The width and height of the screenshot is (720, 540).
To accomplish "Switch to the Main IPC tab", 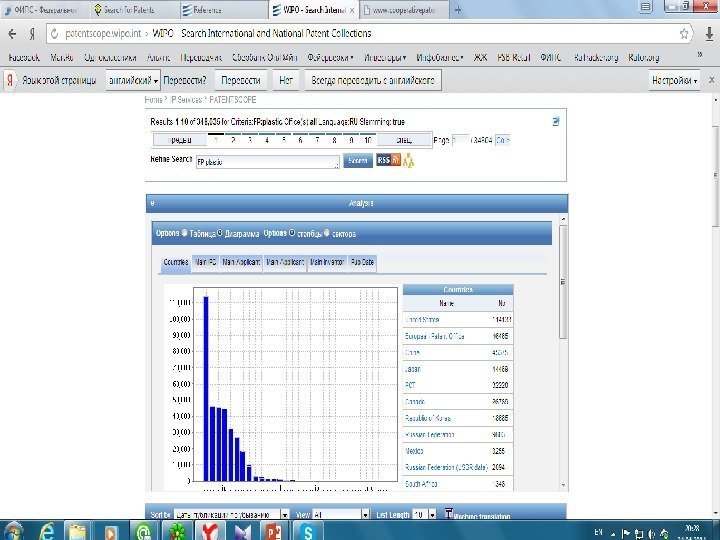I will pyautogui.click(x=205, y=262).
